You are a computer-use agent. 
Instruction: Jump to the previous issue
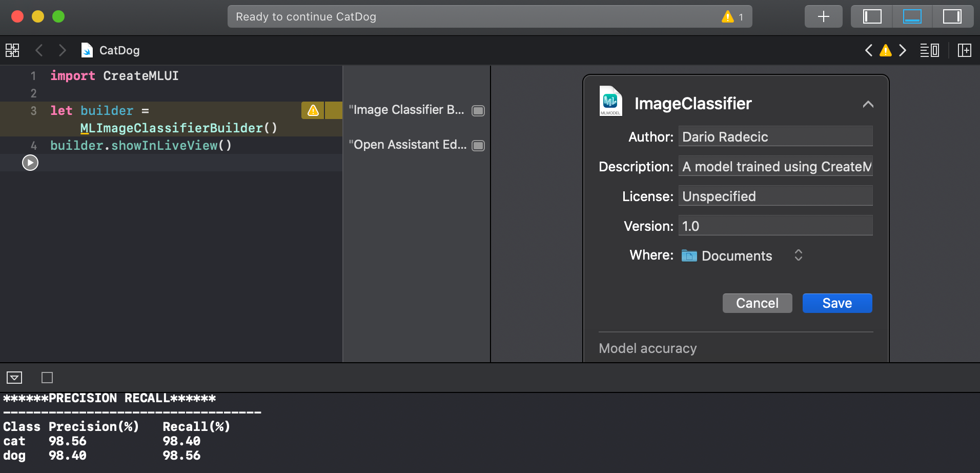(869, 50)
